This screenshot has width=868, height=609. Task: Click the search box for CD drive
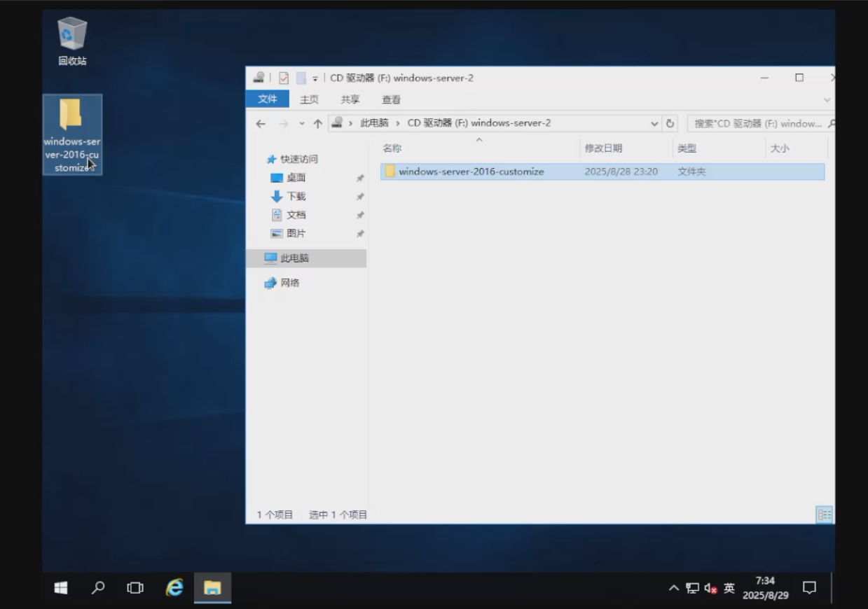click(757, 123)
